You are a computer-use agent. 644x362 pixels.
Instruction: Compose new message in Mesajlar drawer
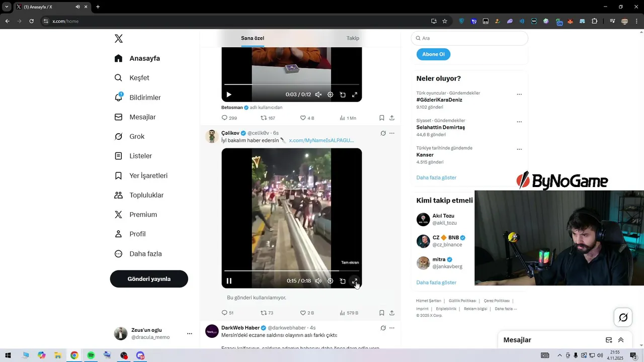tap(609, 340)
